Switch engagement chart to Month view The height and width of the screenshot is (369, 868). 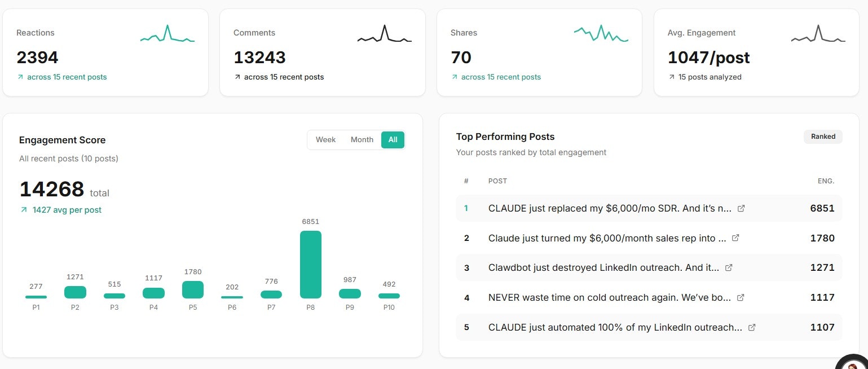[362, 140]
